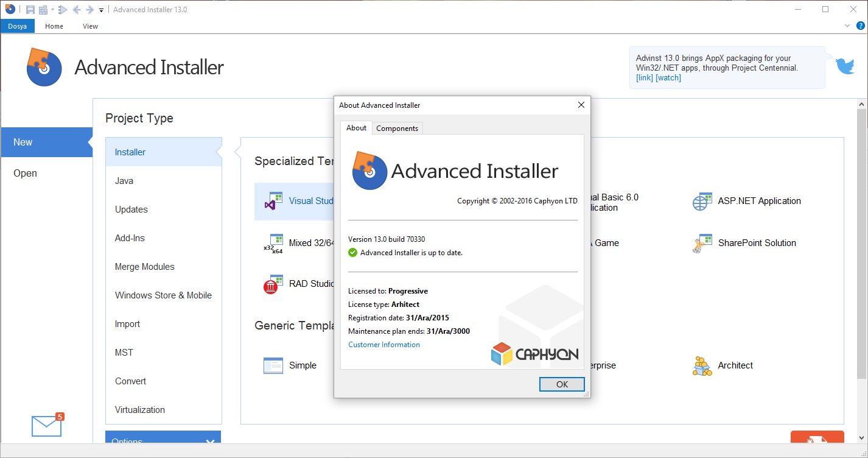The width and height of the screenshot is (868, 458).
Task: Click OK in the About dialog
Action: point(562,384)
